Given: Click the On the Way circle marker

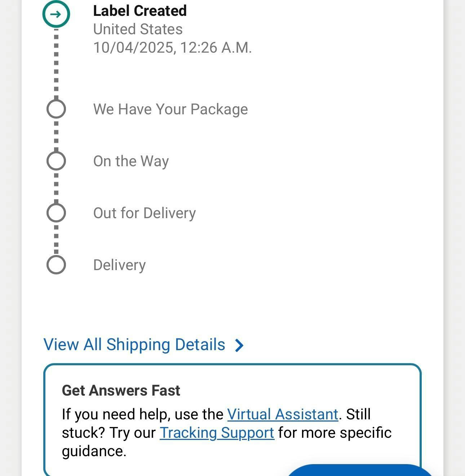Looking at the screenshot, I should (56, 161).
